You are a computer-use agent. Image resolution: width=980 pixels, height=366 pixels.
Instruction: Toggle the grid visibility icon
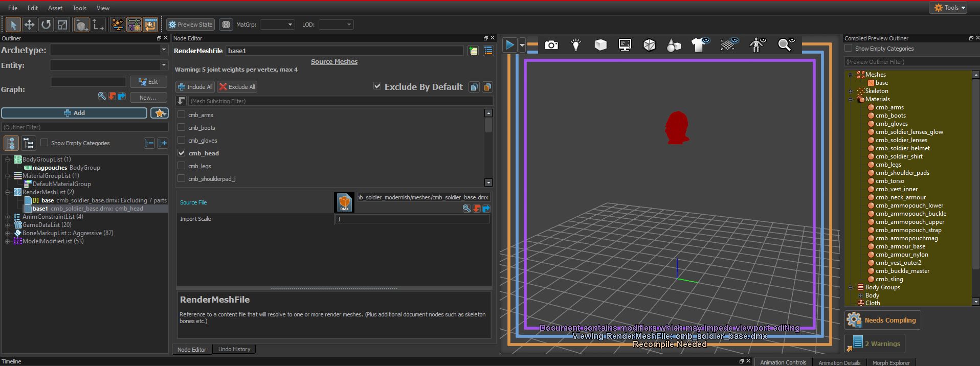click(729, 45)
